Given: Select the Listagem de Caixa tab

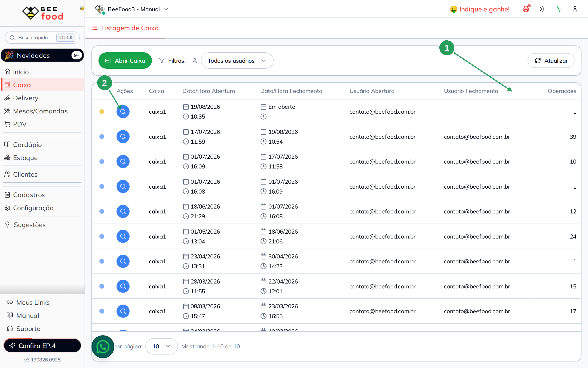Looking at the screenshot, I should point(125,28).
